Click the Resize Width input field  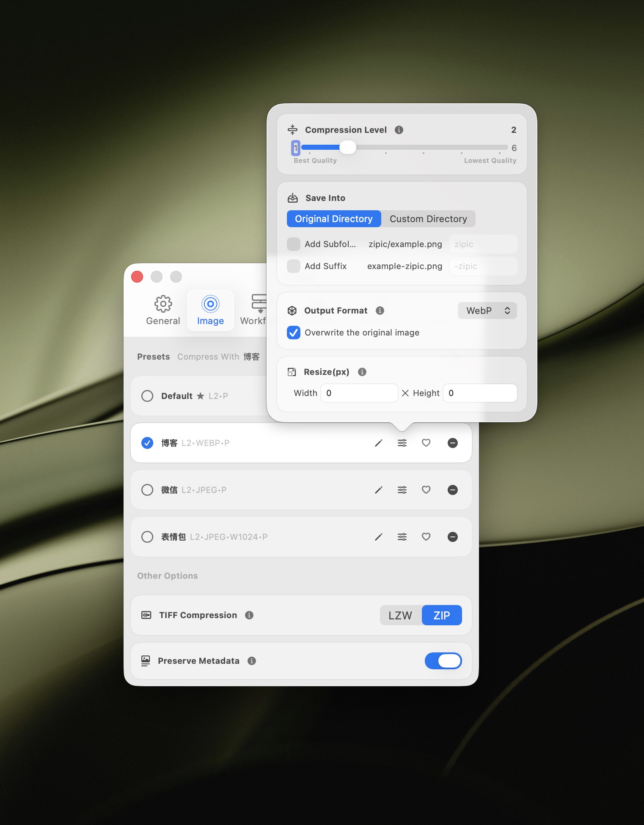[359, 393]
